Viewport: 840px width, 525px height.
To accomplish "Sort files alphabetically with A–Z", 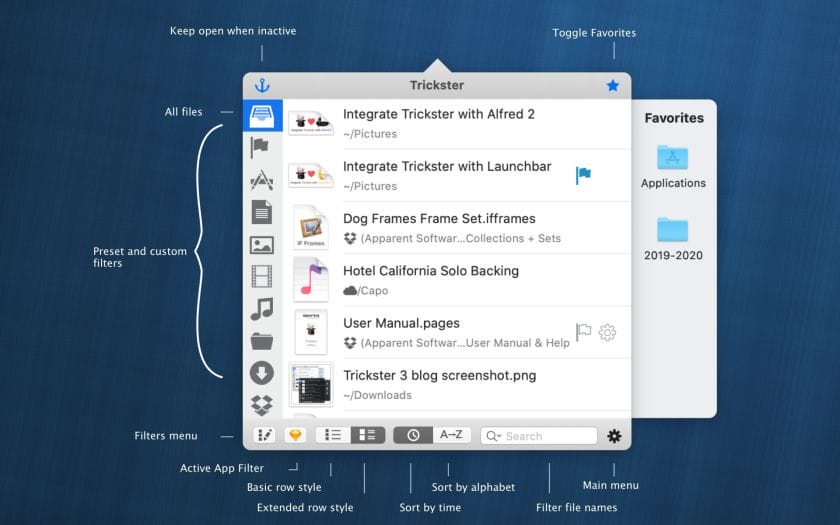I will pos(451,435).
